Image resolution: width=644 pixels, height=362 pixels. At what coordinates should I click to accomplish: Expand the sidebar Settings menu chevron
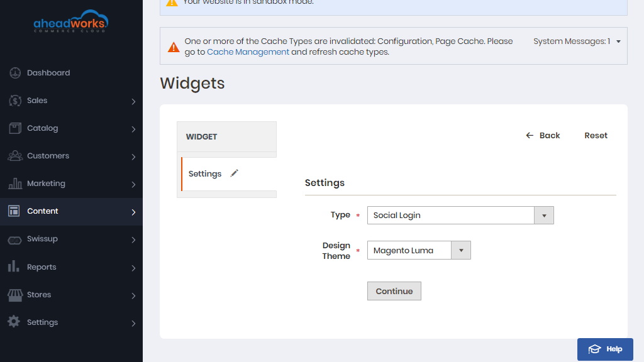(x=133, y=324)
